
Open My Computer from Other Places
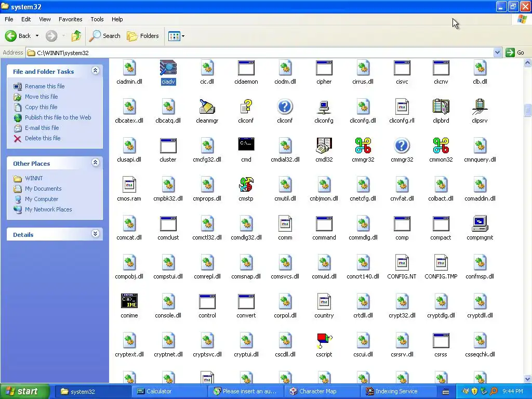(42, 199)
